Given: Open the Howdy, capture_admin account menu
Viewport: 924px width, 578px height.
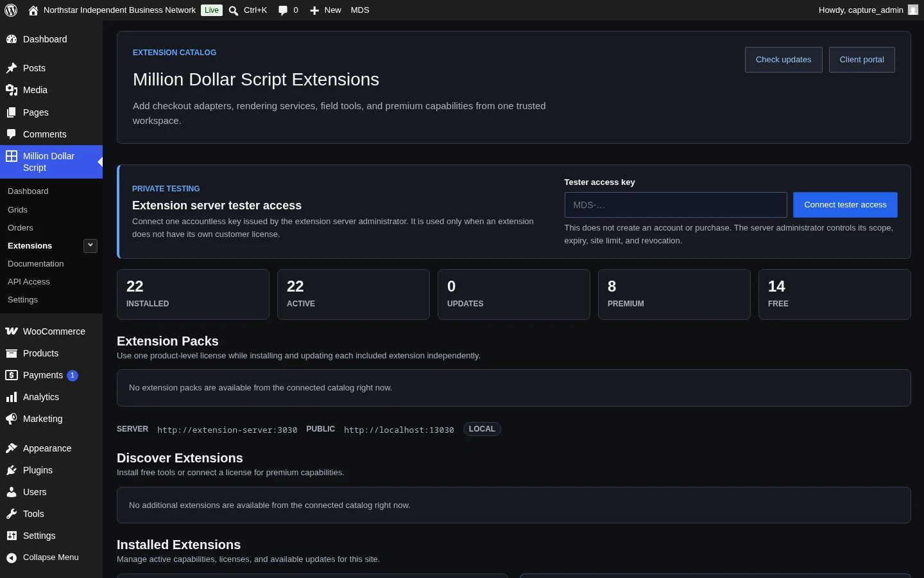Looking at the screenshot, I should 868,10.
